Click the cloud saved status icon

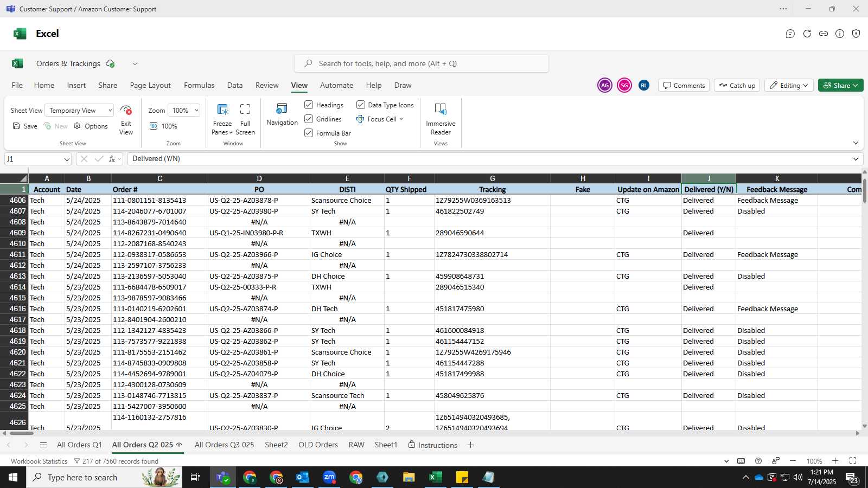(110, 63)
